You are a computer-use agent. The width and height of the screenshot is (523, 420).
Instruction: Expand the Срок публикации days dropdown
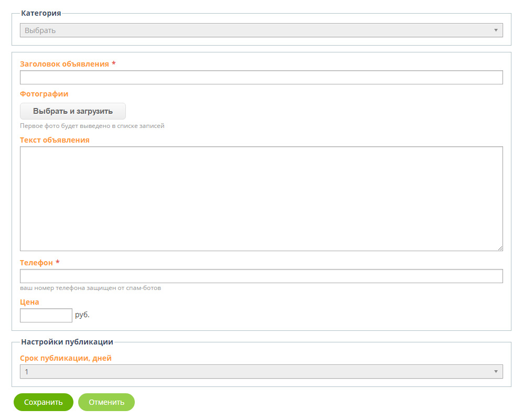pyautogui.click(x=261, y=372)
